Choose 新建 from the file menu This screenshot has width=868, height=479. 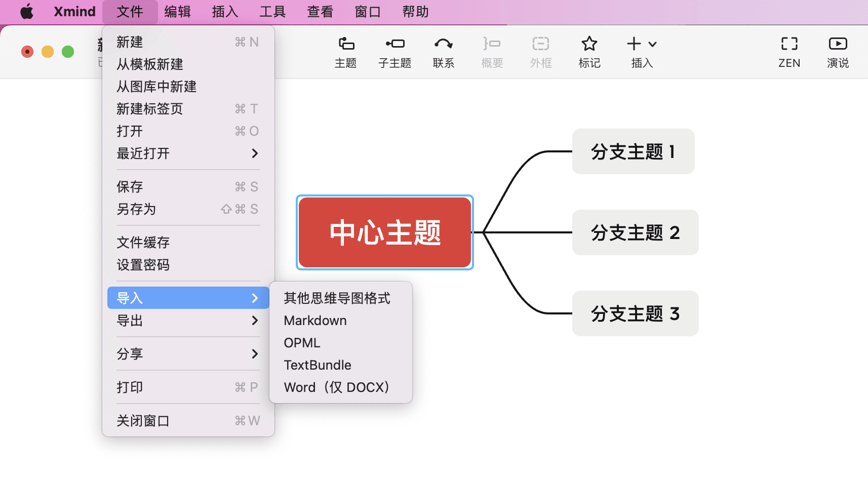click(188, 42)
